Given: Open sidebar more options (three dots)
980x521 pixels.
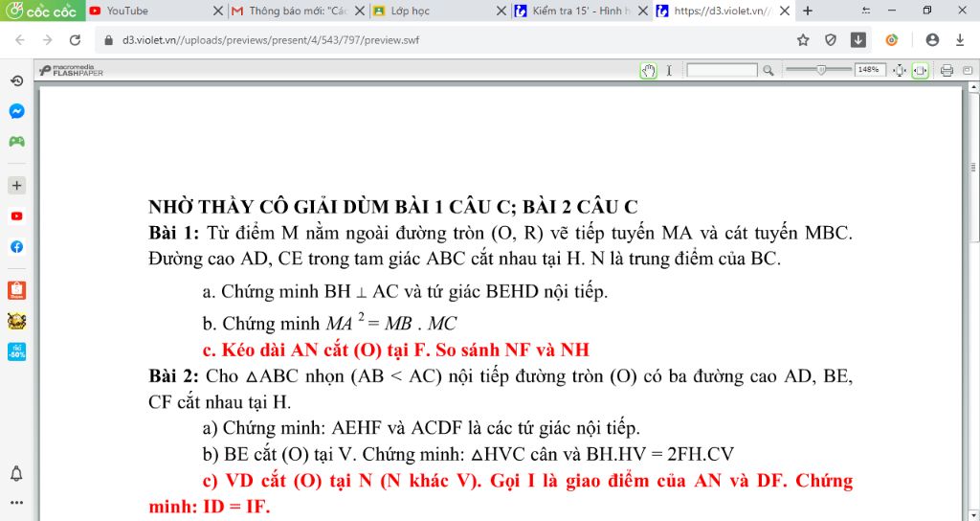Looking at the screenshot, I should pos(17,502).
